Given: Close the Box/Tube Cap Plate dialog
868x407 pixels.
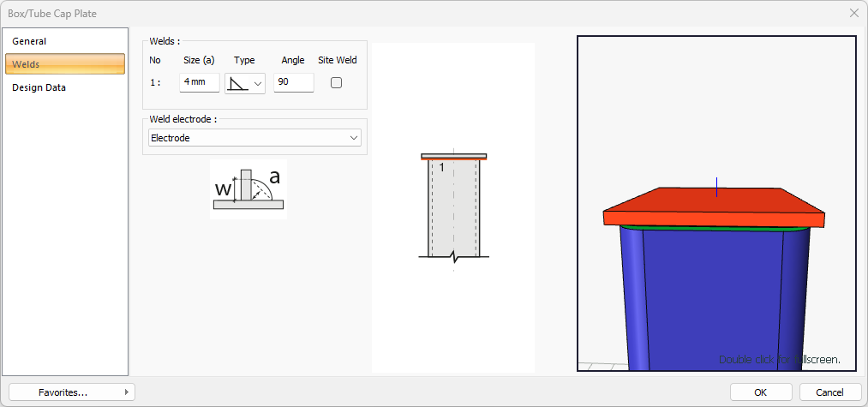Looking at the screenshot, I should tap(853, 13).
